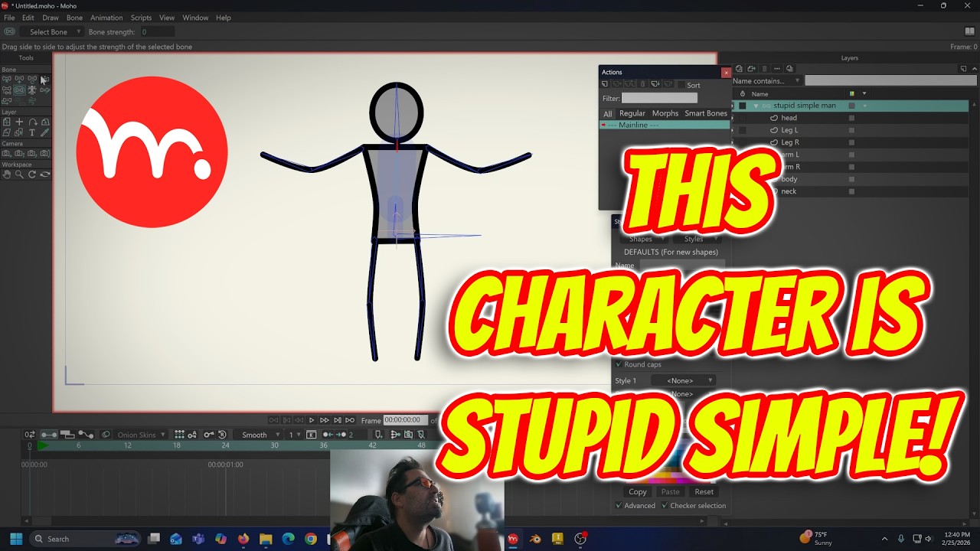
Task: Open the interval 1 dropdown in timeline
Action: click(x=295, y=435)
